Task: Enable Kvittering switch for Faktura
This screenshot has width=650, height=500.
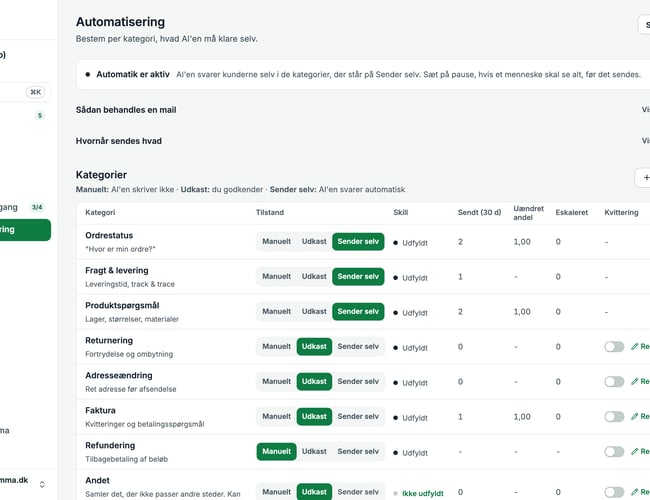Action: coord(614,417)
